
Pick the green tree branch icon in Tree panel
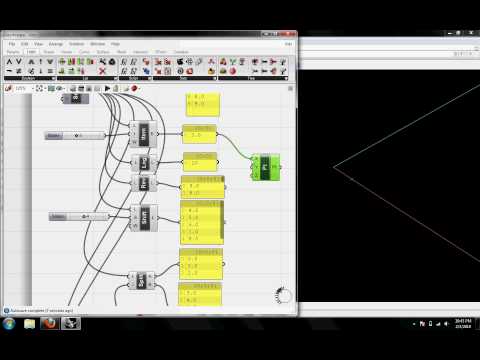pyautogui.click(x=233, y=62)
